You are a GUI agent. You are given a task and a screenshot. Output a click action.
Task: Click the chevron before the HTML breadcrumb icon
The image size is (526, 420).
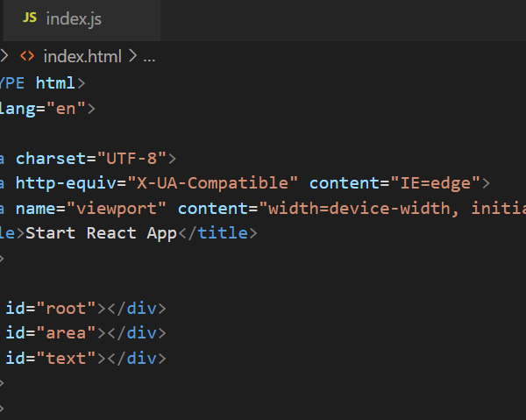point(4,57)
